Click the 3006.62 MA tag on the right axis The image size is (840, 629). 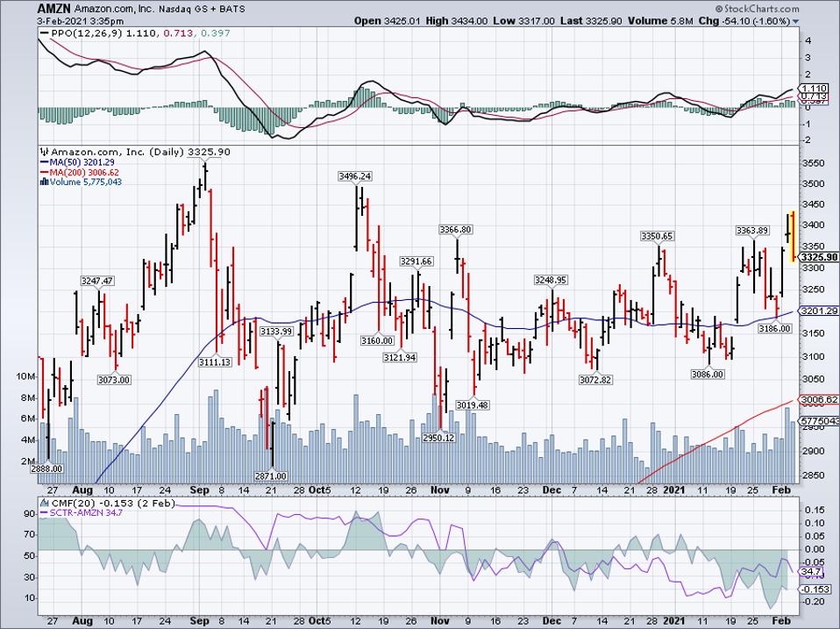coord(820,399)
